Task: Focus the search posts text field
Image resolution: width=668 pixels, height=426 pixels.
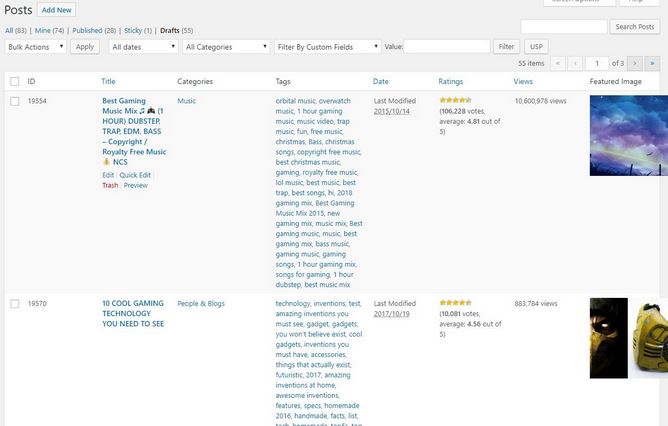Action: click(564, 26)
